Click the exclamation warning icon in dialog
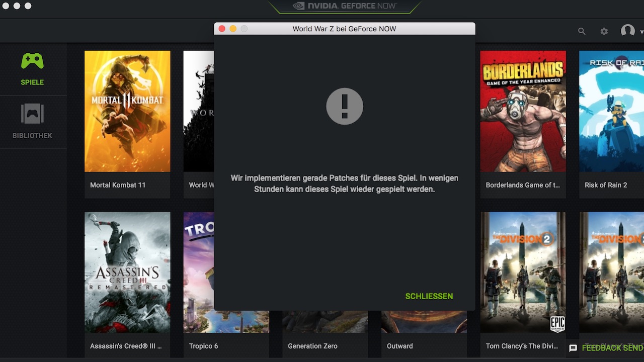The image size is (644, 362). tap(345, 106)
